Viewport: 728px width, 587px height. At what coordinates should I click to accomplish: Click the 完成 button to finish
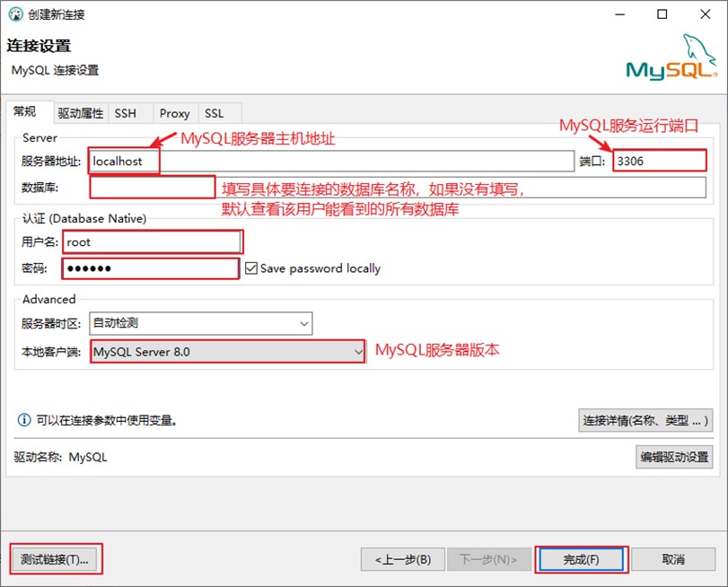[x=583, y=558]
